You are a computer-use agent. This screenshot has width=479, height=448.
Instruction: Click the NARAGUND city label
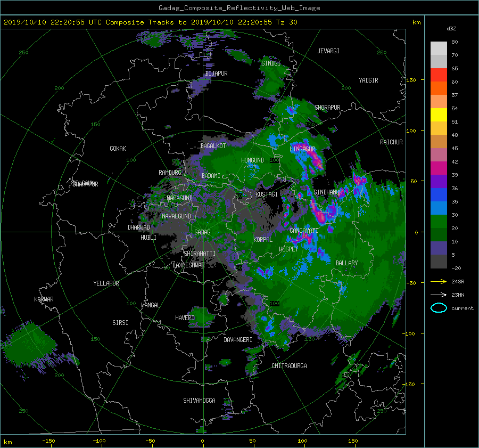[180, 198]
